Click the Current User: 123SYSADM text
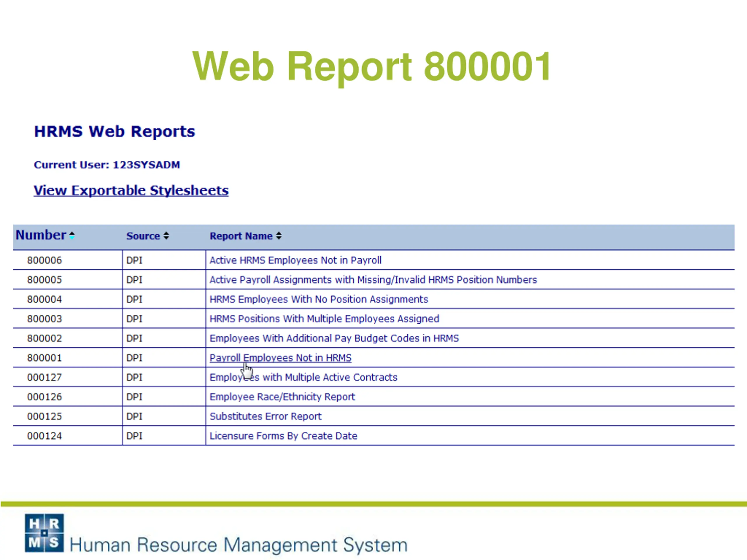747x560 pixels. [107, 165]
